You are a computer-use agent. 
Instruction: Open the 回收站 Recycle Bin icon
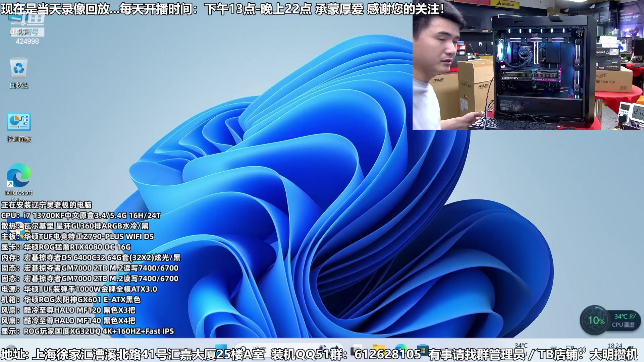point(19,68)
